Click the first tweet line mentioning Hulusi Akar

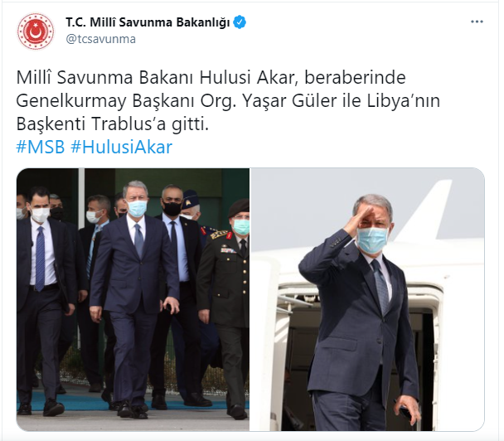pyautogui.click(x=211, y=78)
